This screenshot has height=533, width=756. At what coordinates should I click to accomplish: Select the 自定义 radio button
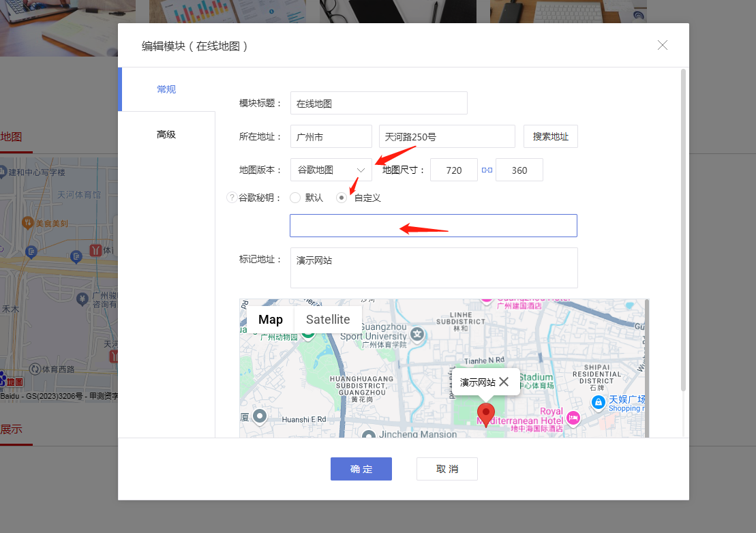click(342, 198)
